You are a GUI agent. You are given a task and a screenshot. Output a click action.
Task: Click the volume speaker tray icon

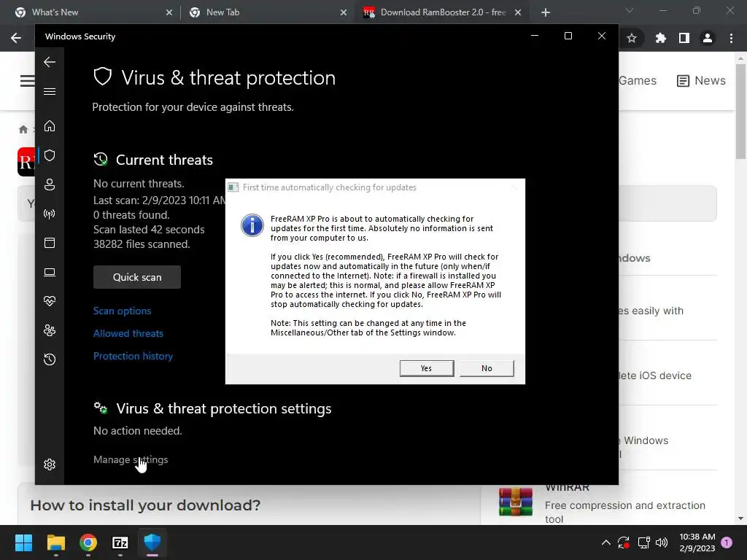(662, 542)
